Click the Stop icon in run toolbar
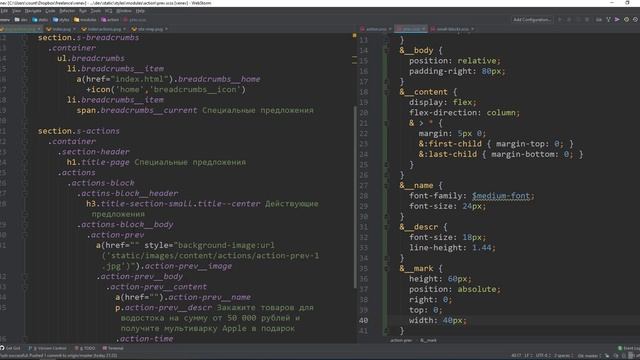The width and height of the screenshot is (640, 360). 587,20
